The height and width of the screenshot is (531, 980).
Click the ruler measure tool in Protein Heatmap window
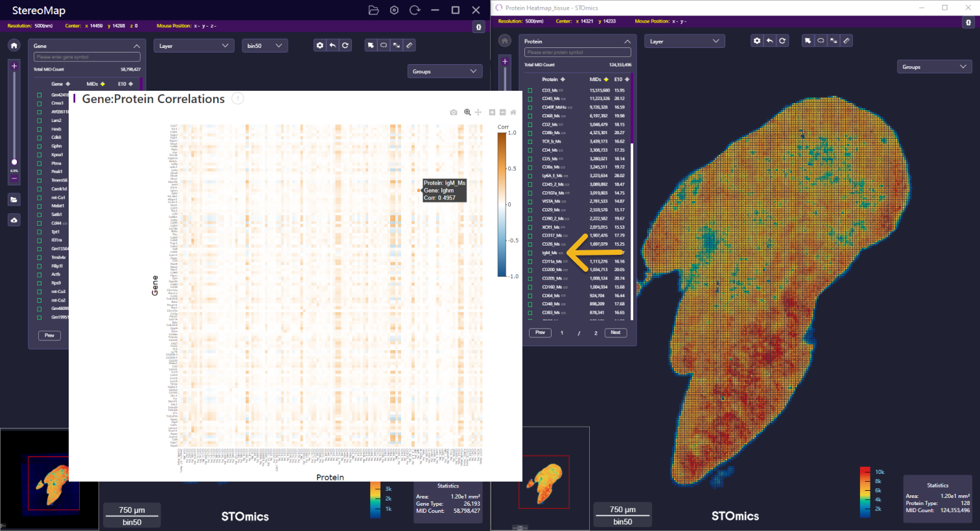coord(846,41)
